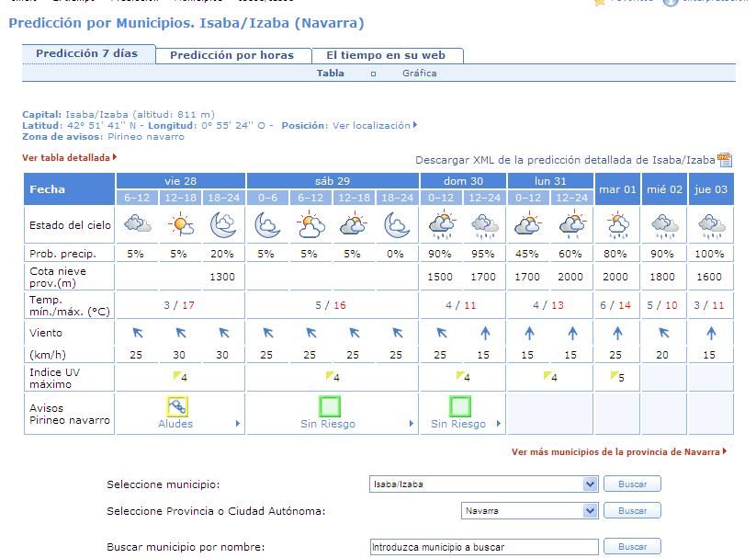Select the sky icon for sáb 29 6-12

click(310, 225)
